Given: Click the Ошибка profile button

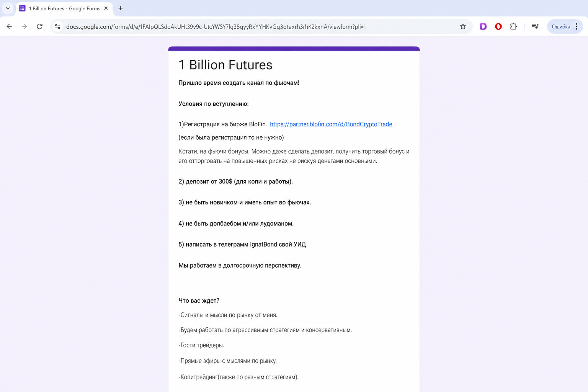Looking at the screenshot, I should 561,26.
